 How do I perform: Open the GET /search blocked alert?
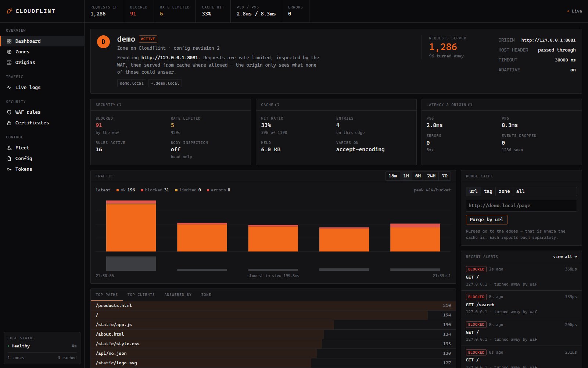click(x=521, y=304)
